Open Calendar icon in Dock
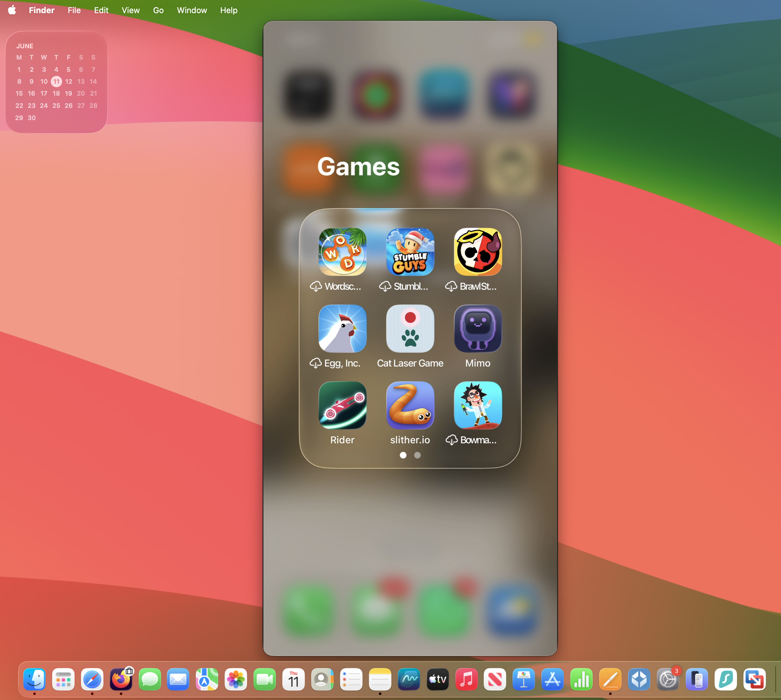The image size is (781, 700). pos(294,679)
